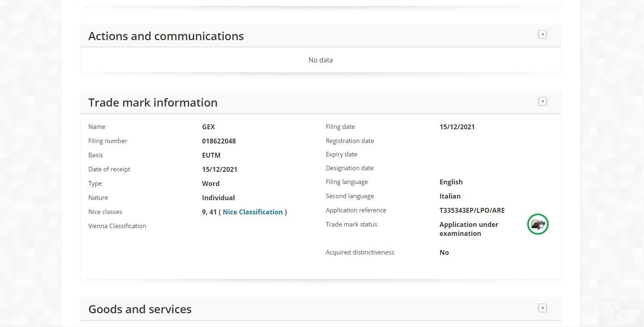Collapse the Actions and communications section
Image resolution: width=644 pixels, height=327 pixels.
tap(542, 35)
